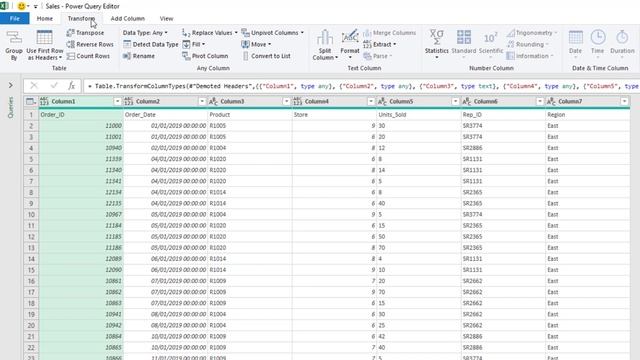
Task: Click Use First Row as Headers
Action: coord(44,45)
